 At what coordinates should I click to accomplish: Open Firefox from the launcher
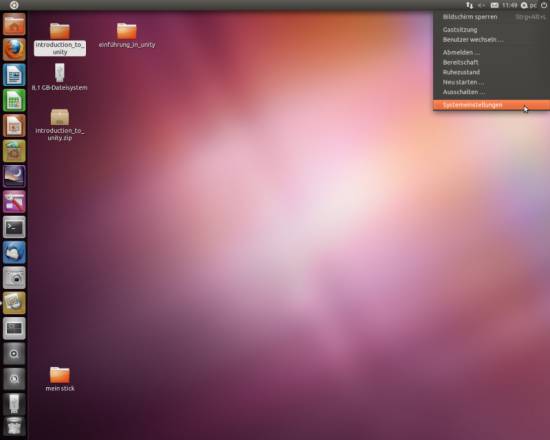pyautogui.click(x=14, y=49)
